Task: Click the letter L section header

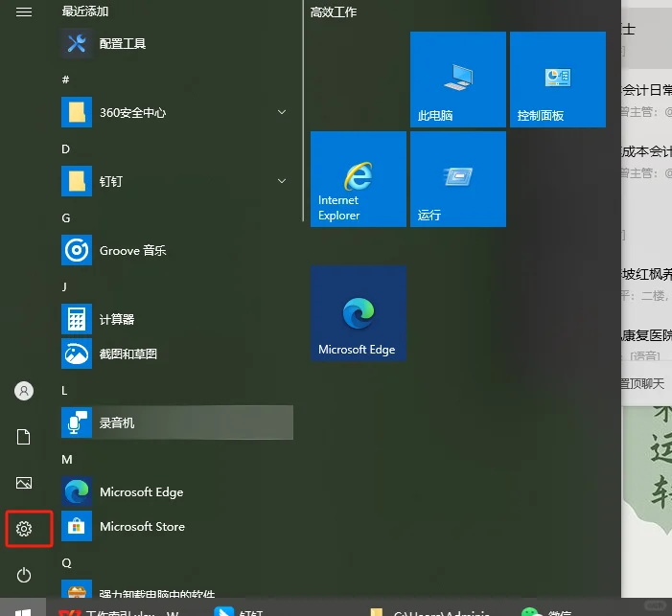Action: (x=64, y=391)
